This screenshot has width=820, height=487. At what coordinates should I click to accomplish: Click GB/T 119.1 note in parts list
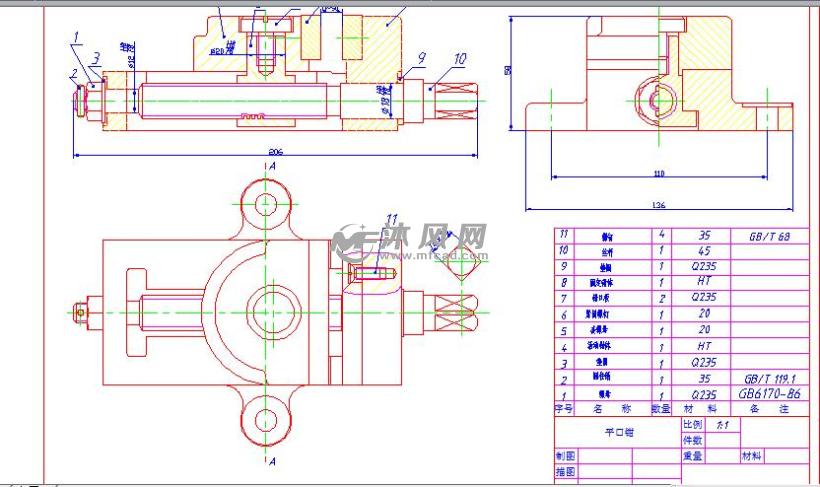tap(769, 379)
